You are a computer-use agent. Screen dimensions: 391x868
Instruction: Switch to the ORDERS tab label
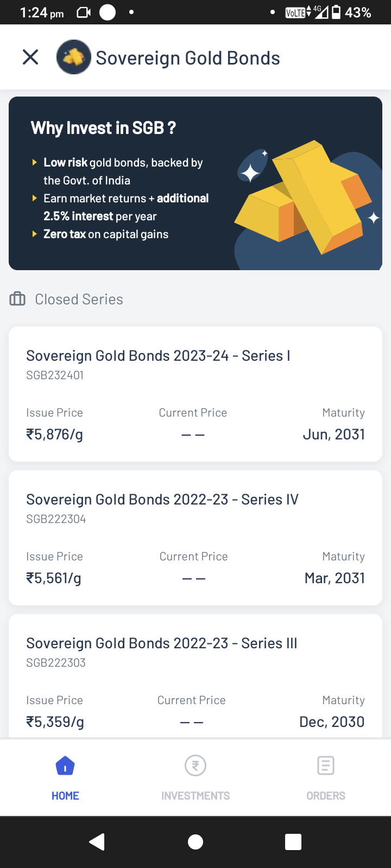pos(325,796)
